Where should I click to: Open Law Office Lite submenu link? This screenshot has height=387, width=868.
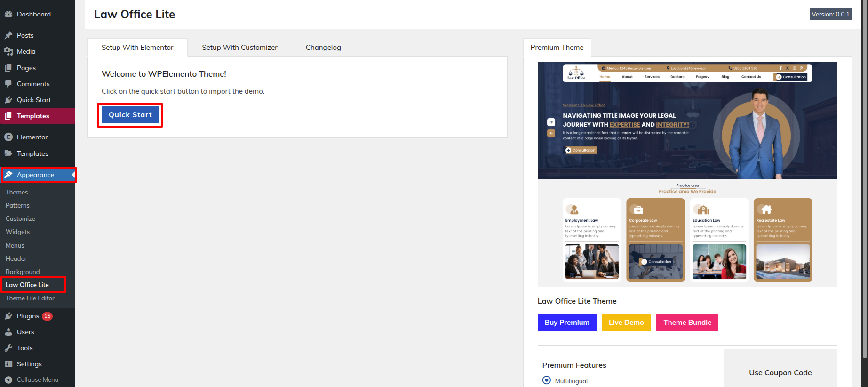27,285
